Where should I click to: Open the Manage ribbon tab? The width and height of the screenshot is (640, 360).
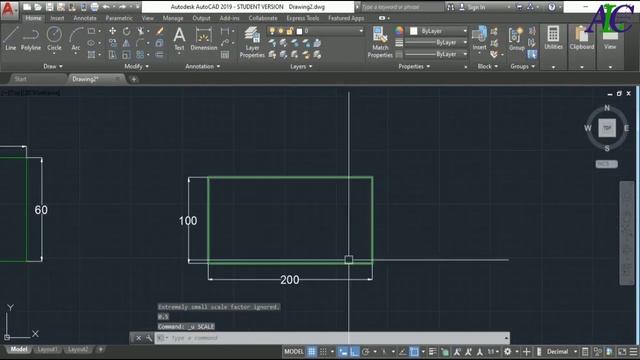pos(173,18)
